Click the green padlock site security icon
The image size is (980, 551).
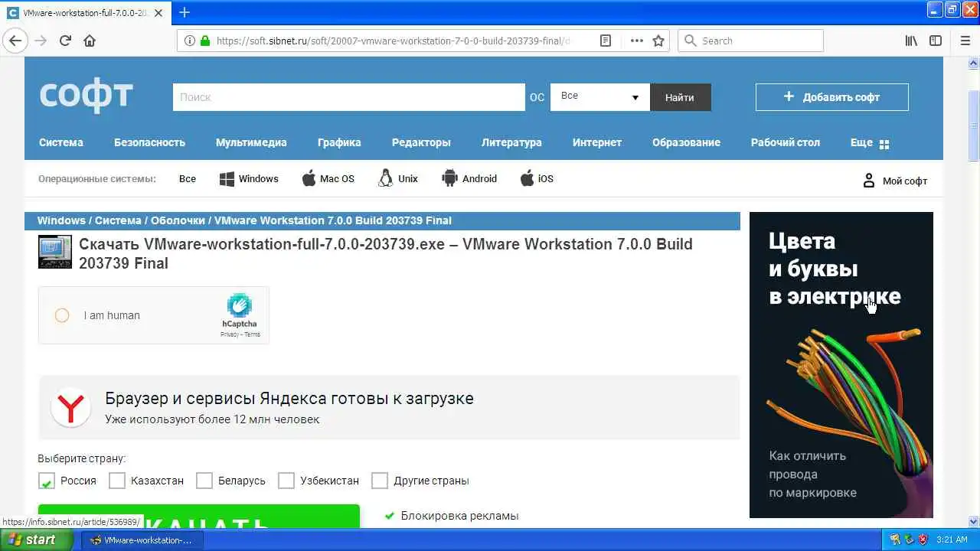[x=205, y=41]
